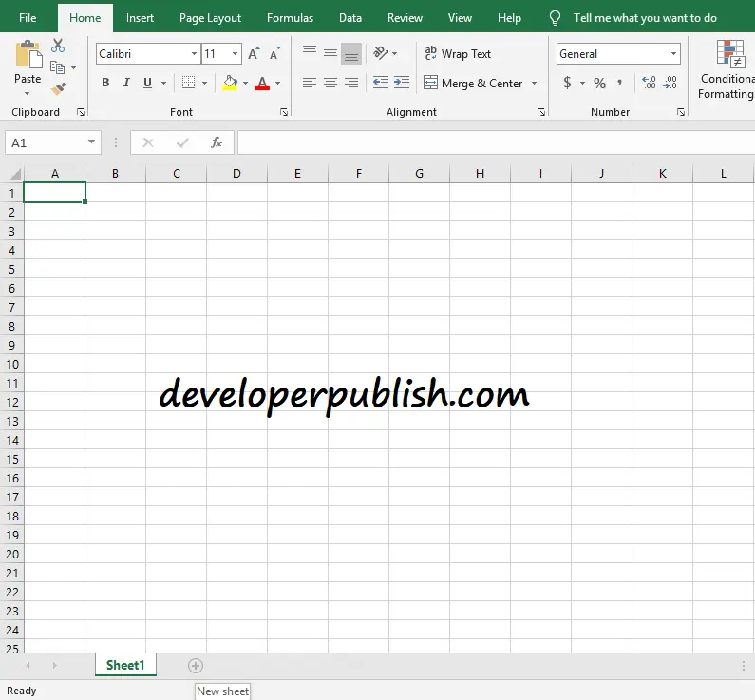This screenshot has width=755, height=700.
Task: Click the Cancel X in formula bar
Action: (148, 142)
